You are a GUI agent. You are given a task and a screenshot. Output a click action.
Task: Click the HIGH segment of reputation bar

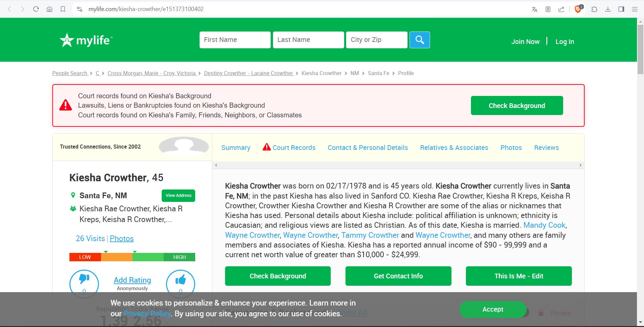pyautogui.click(x=179, y=257)
